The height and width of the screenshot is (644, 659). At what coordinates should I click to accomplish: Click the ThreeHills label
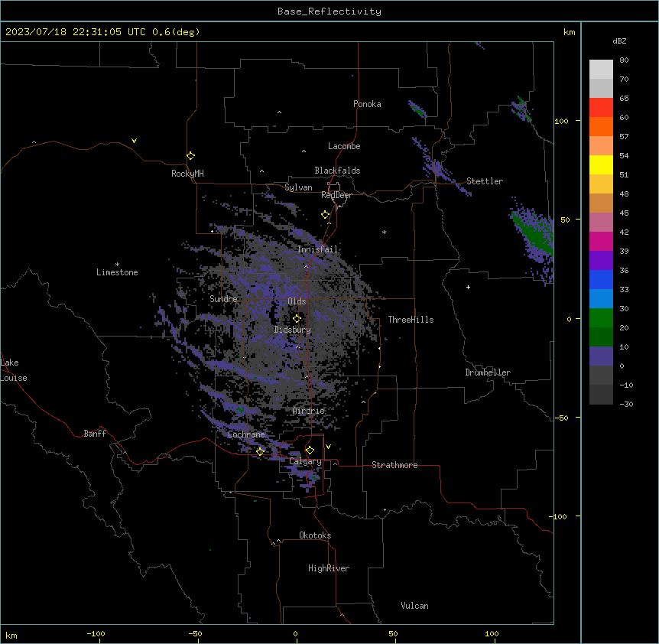coord(411,320)
